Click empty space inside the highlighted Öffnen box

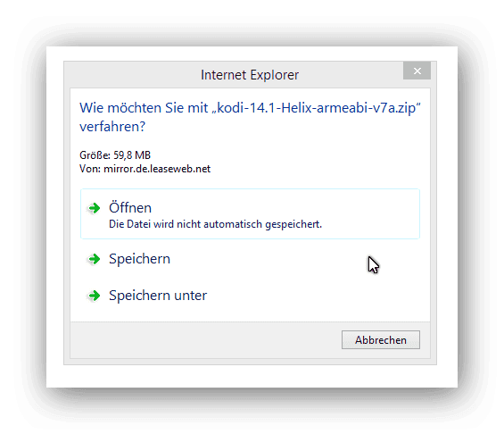pos(369,214)
